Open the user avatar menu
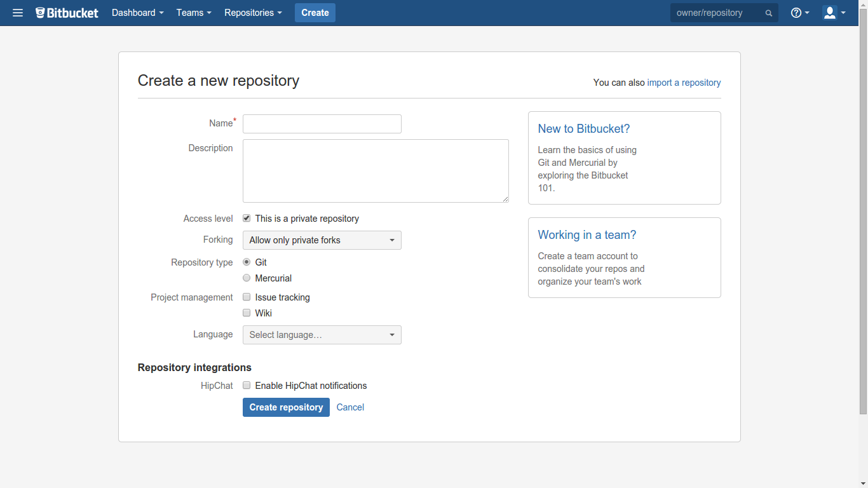 tap(834, 13)
